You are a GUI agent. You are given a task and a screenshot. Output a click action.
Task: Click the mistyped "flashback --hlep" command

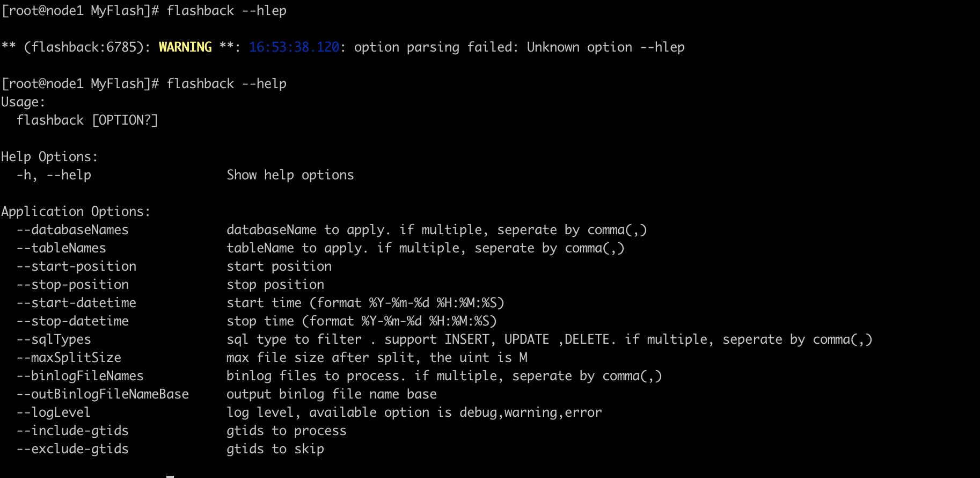click(x=226, y=11)
